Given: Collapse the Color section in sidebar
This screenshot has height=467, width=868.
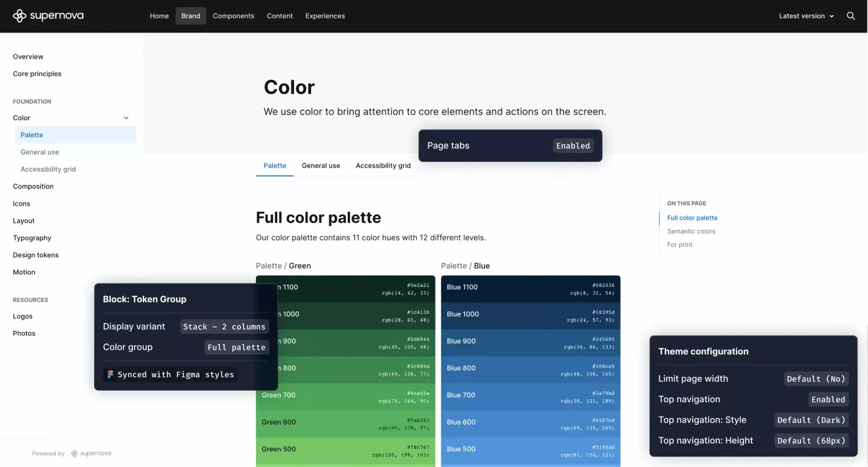Looking at the screenshot, I should 126,118.
